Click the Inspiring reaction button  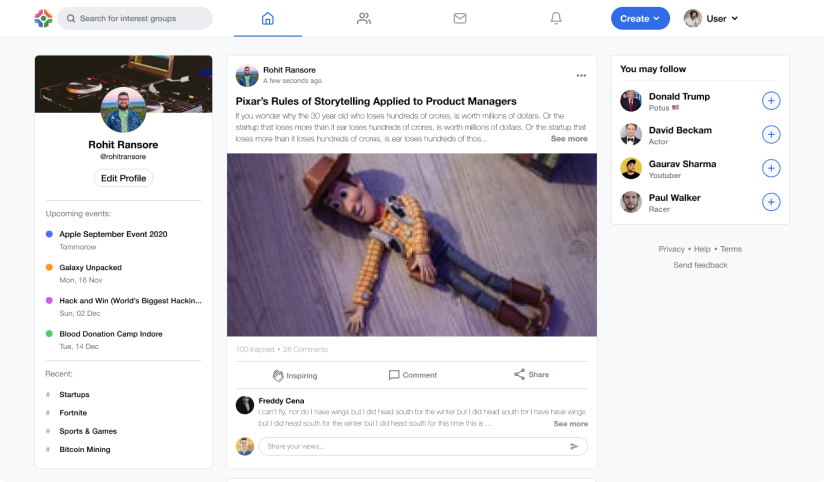tap(295, 375)
